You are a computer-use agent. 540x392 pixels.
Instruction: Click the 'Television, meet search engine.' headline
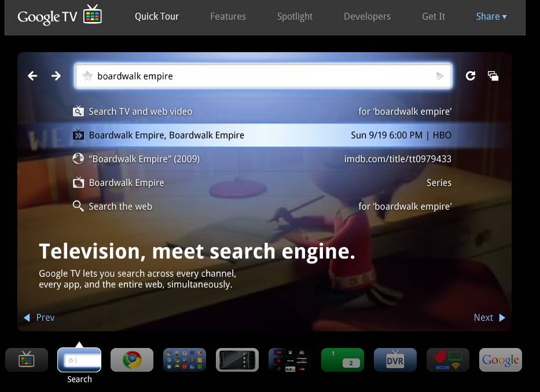click(x=197, y=251)
